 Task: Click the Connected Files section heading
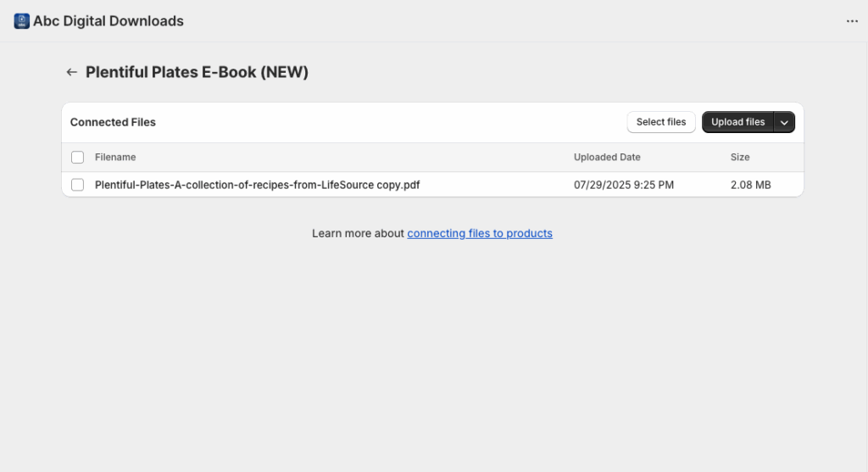click(113, 122)
